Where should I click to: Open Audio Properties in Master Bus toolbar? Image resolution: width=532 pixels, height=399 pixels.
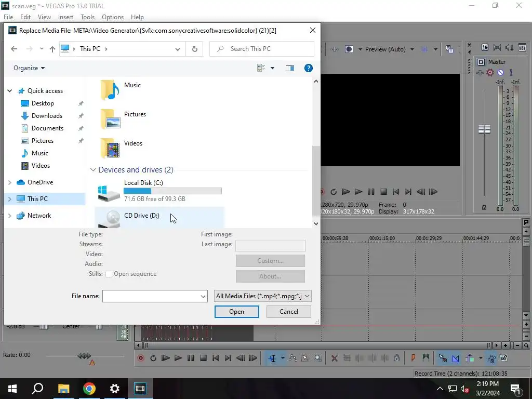pyautogui.click(x=485, y=47)
